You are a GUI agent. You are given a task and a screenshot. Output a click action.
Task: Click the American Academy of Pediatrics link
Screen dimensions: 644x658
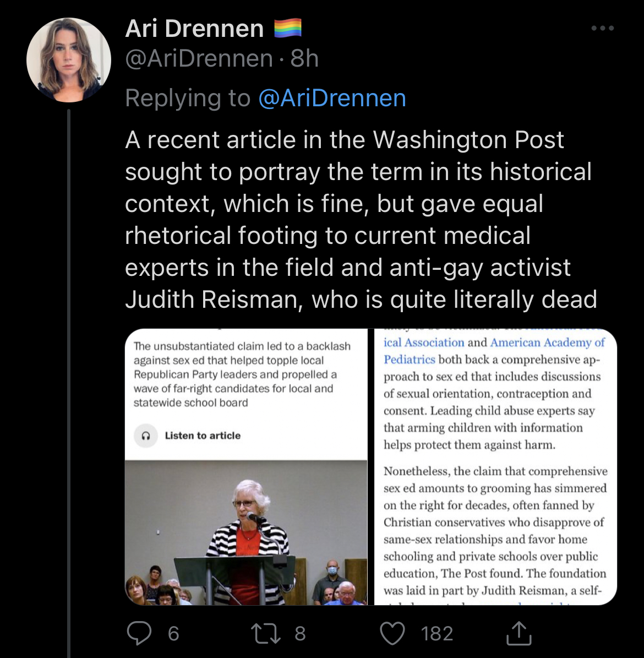pyautogui.click(x=494, y=351)
